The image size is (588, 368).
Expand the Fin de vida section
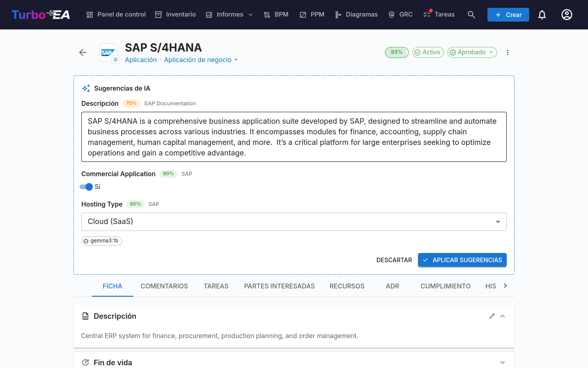point(503,362)
